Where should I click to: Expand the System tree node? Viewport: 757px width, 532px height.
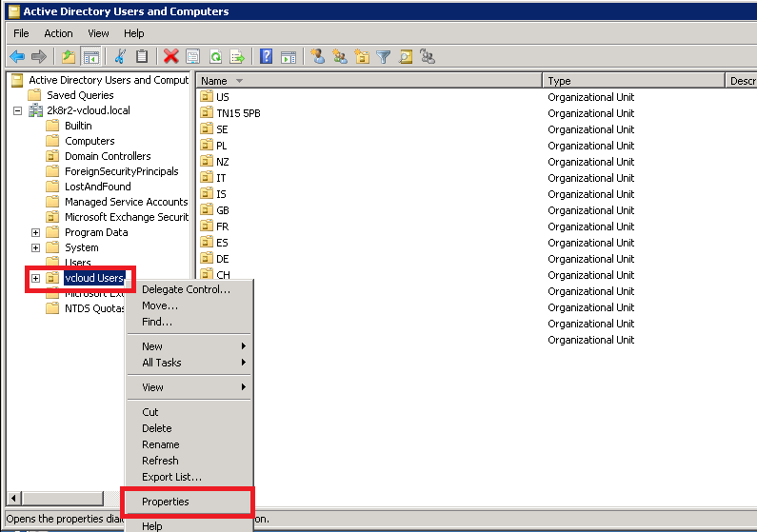[x=36, y=247]
